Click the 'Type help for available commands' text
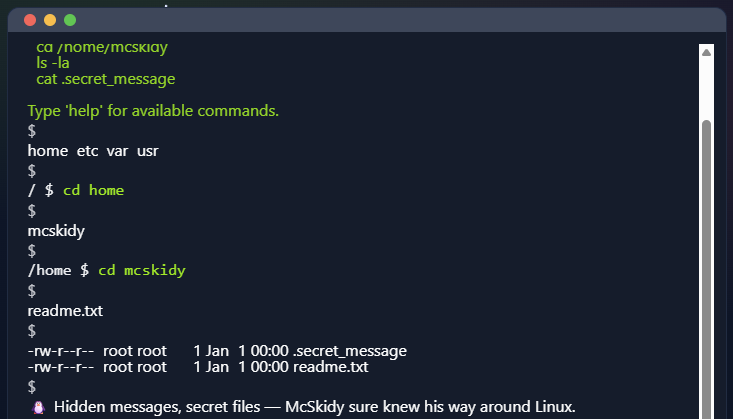 point(153,110)
